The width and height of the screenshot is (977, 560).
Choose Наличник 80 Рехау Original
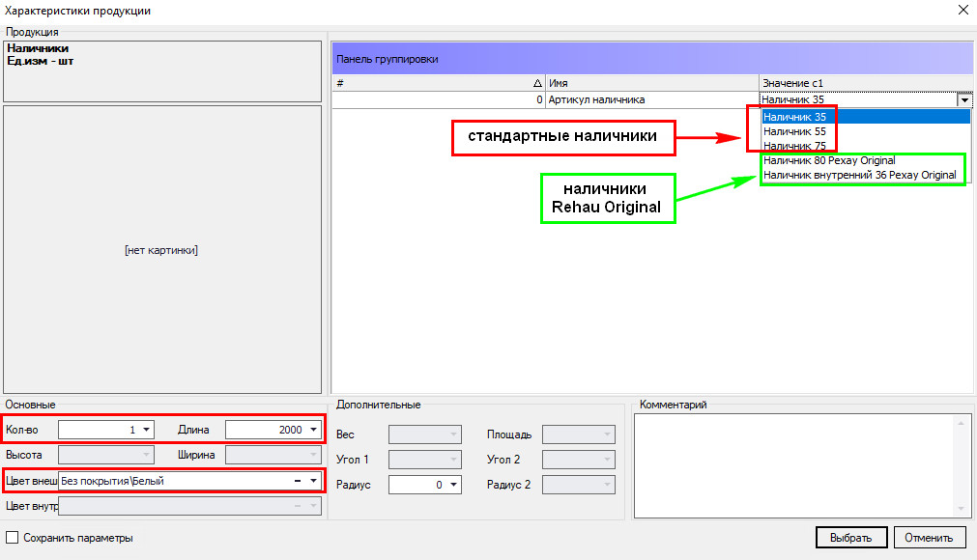tap(866, 160)
